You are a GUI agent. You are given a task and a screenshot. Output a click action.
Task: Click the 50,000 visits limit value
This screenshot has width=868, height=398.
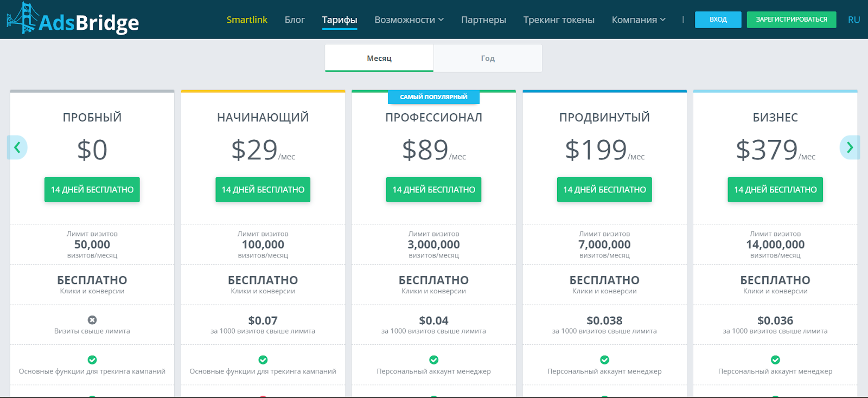tap(92, 245)
